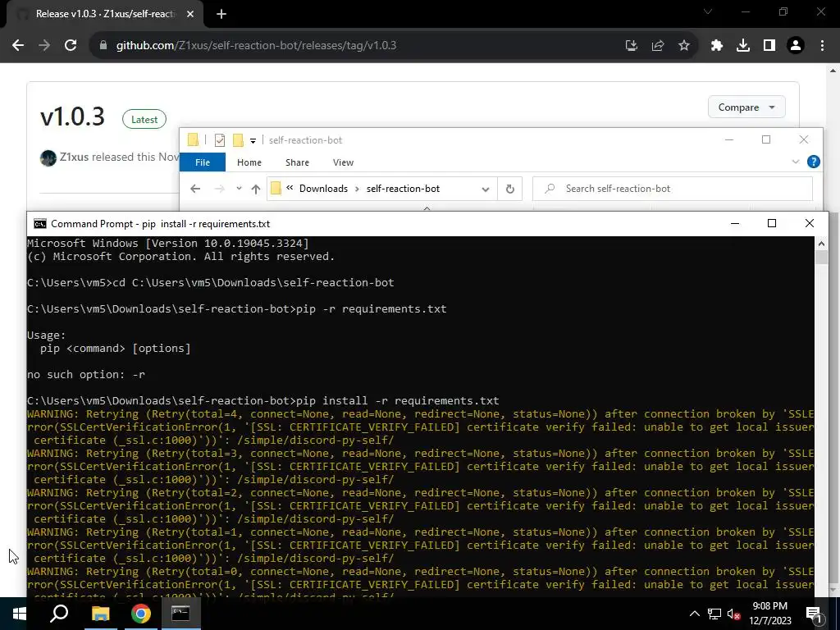This screenshot has height=630, width=840.
Task: Maximize the File Explorer window
Action: pyautogui.click(x=766, y=139)
